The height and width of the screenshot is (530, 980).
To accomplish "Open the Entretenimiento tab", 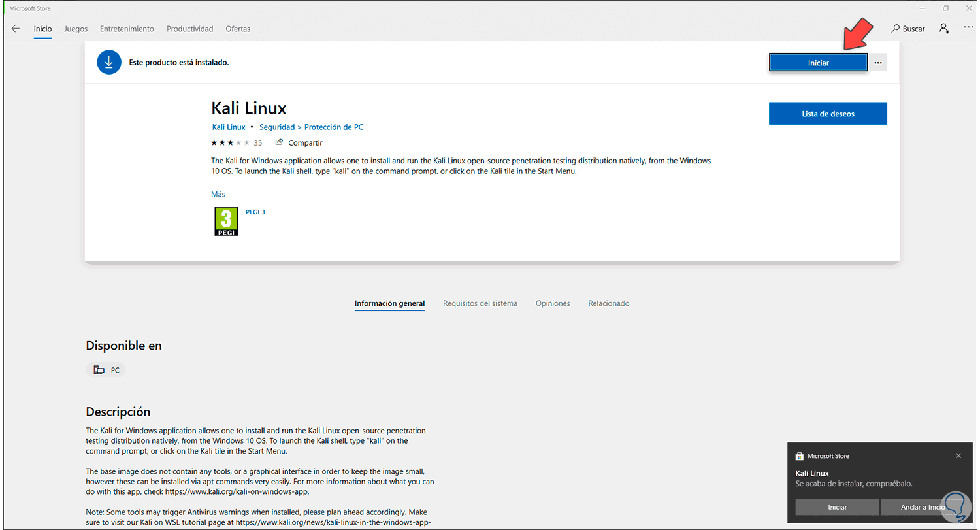I will click(127, 29).
